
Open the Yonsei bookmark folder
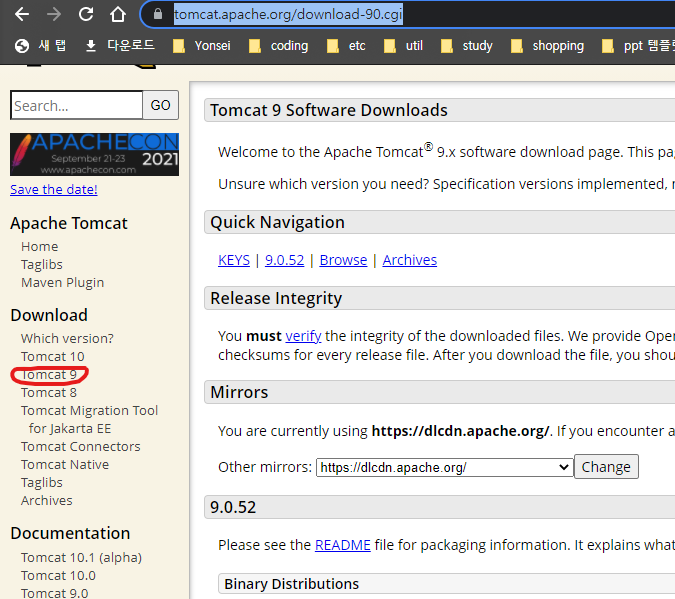[201, 46]
